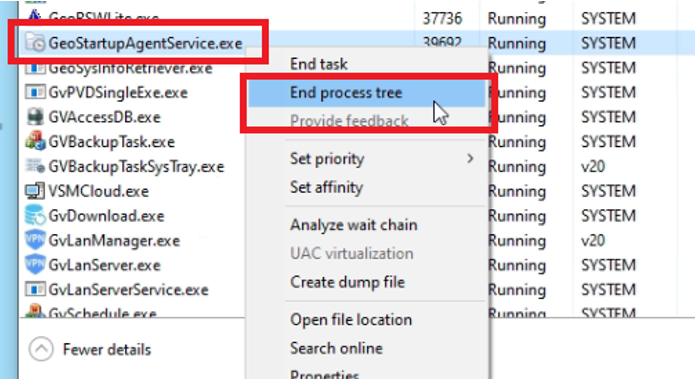Click the GvLanServer.exe VPN shield icon
Viewport: 695px width, 383px height.
click(x=35, y=265)
